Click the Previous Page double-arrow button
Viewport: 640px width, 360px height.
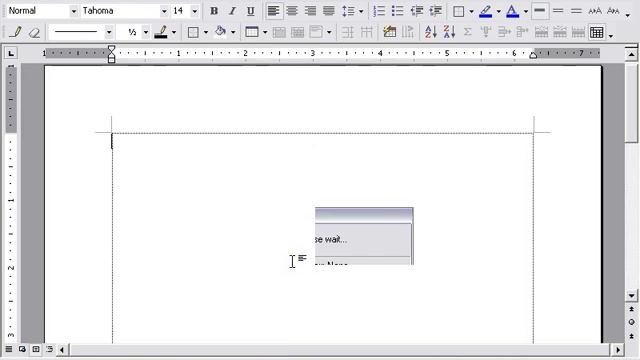[x=631, y=309]
